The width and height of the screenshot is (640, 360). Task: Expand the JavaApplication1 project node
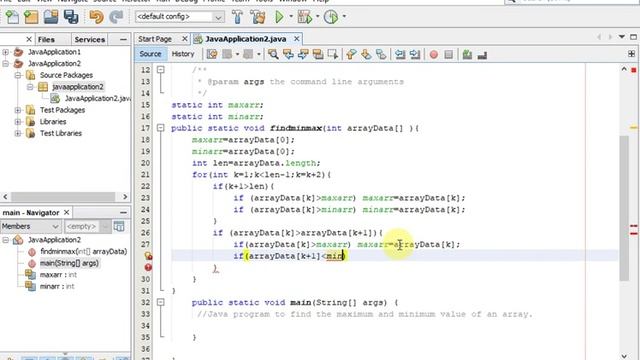pos(6,52)
